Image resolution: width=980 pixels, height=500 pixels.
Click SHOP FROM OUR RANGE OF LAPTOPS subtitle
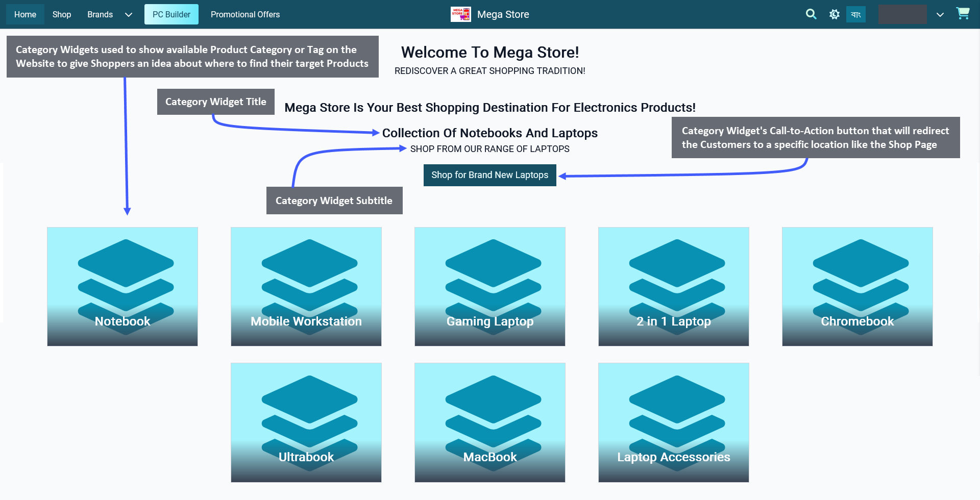point(490,149)
